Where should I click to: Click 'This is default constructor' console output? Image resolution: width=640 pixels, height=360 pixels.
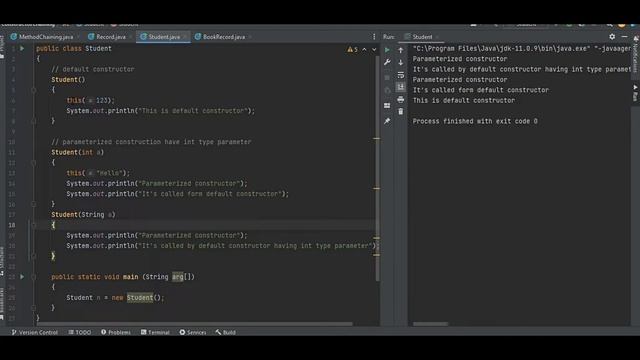click(x=464, y=100)
